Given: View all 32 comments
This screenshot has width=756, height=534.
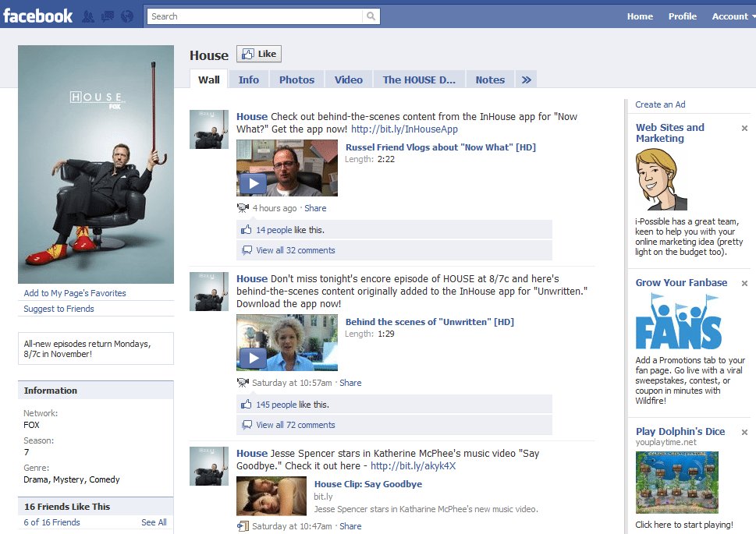Looking at the screenshot, I should click(x=296, y=250).
